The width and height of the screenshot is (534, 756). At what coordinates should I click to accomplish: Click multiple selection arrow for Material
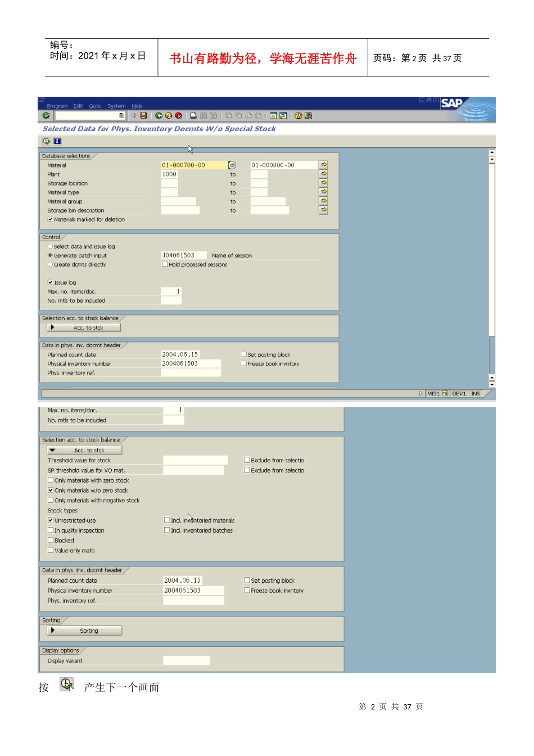[324, 165]
